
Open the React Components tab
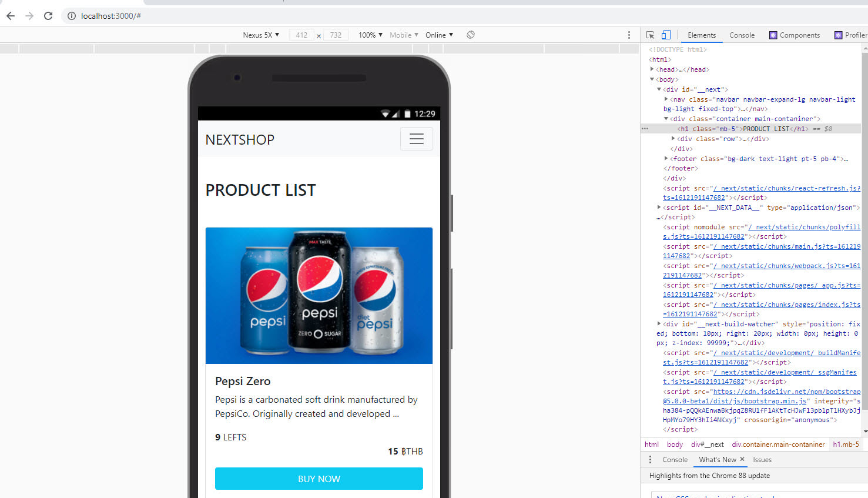(795, 35)
